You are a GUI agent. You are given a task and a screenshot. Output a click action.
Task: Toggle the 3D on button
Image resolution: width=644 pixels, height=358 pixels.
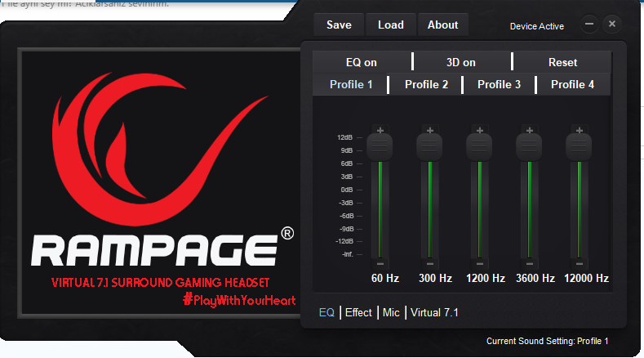pos(461,62)
